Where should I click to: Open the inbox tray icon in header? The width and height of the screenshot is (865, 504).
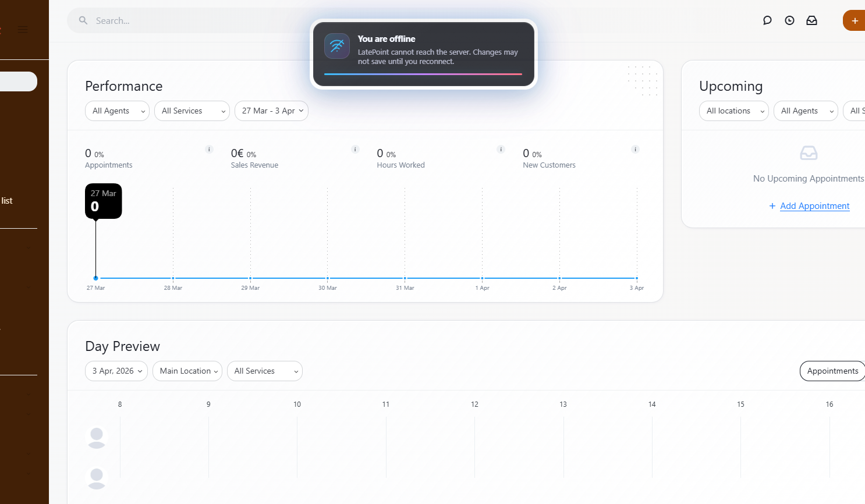coord(811,20)
